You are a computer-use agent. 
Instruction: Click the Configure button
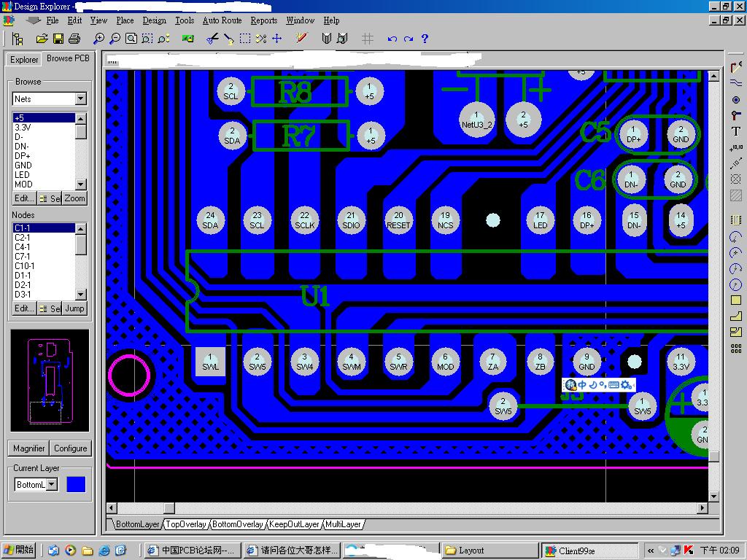point(71,448)
